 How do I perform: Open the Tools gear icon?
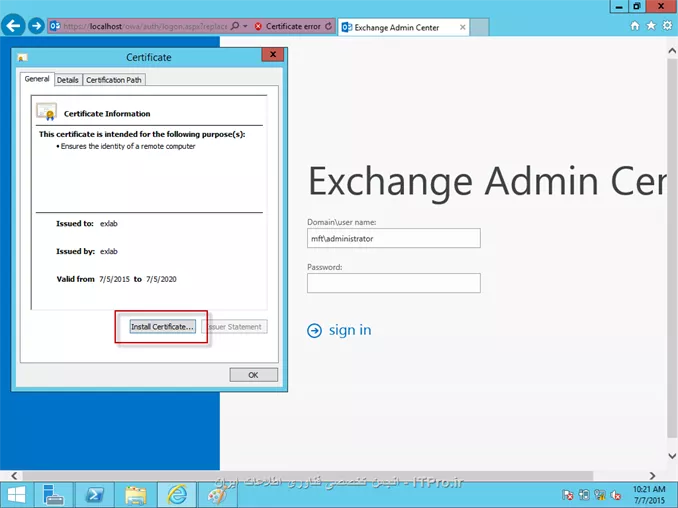[x=667, y=26]
